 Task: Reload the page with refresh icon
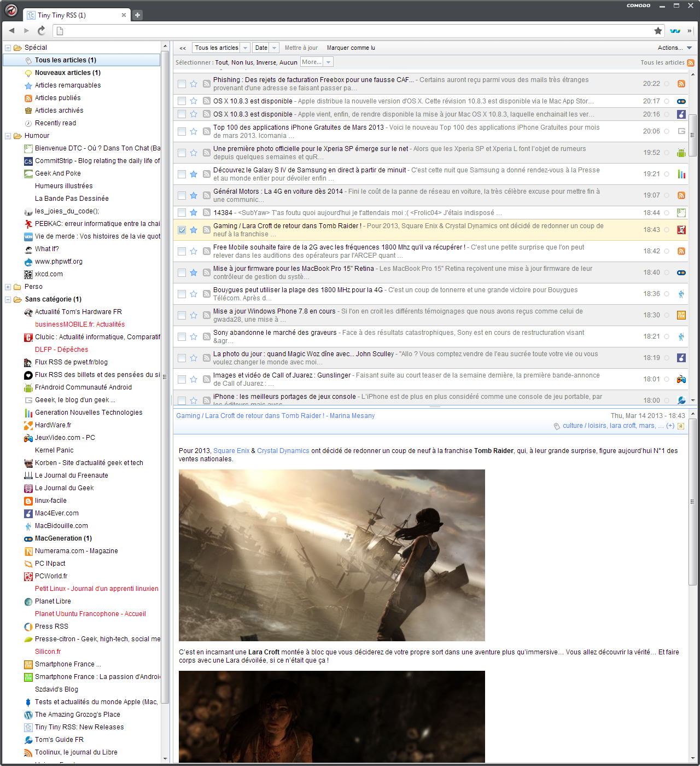(42, 31)
